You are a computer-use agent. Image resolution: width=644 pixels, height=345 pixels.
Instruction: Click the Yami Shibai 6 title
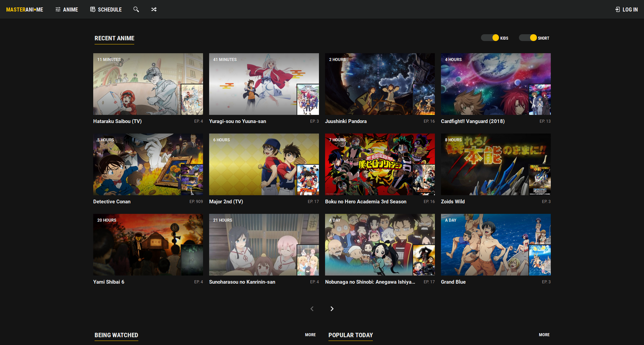coord(109,282)
